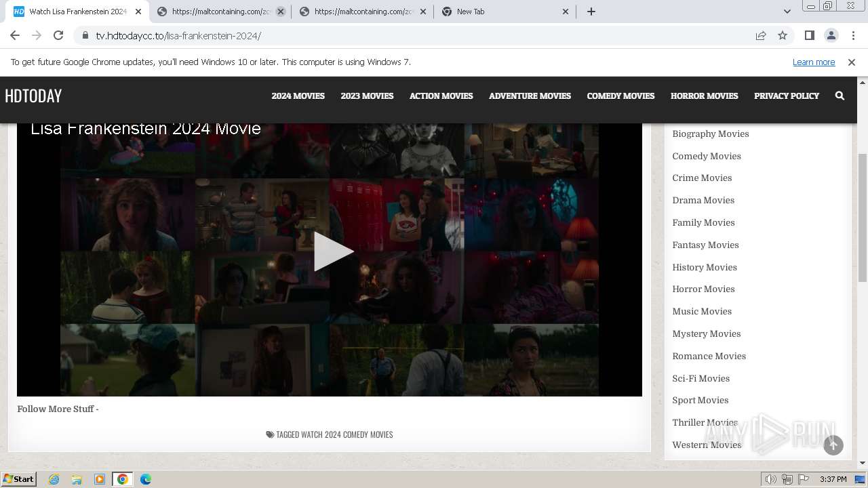
Task: Close the Watch Lisa Frankenstein tab
Action: [138, 12]
